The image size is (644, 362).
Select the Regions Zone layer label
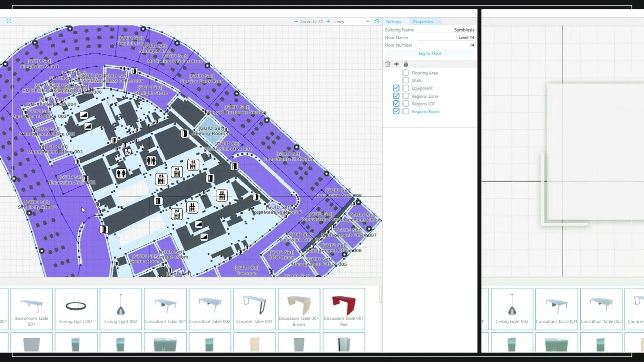(x=425, y=96)
